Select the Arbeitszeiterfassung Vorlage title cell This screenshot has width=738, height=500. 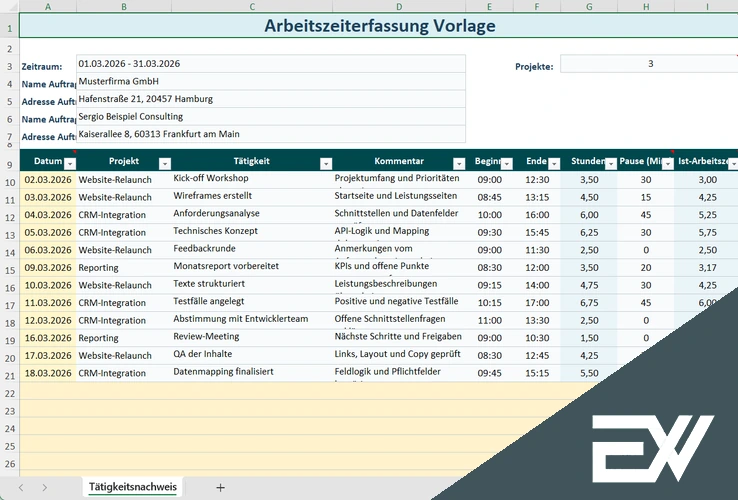click(378, 26)
